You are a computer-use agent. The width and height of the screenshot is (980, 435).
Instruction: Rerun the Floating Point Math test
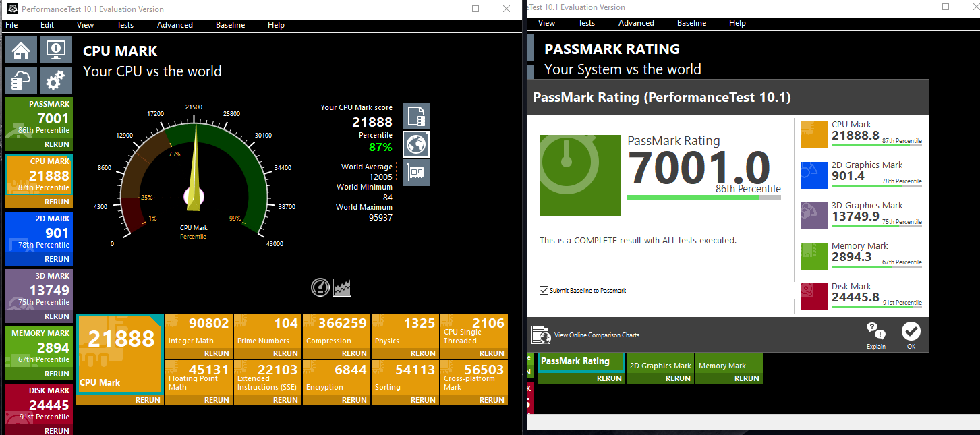(217, 400)
